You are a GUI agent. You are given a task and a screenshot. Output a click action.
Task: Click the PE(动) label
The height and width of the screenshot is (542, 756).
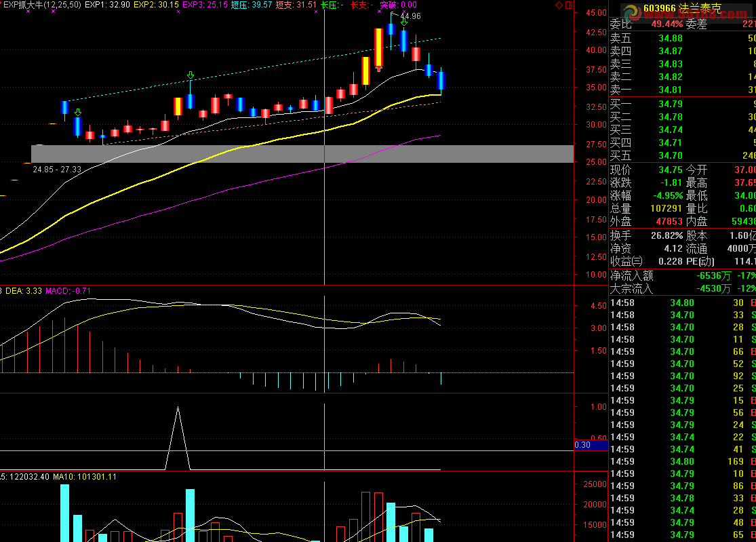[700, 261]
